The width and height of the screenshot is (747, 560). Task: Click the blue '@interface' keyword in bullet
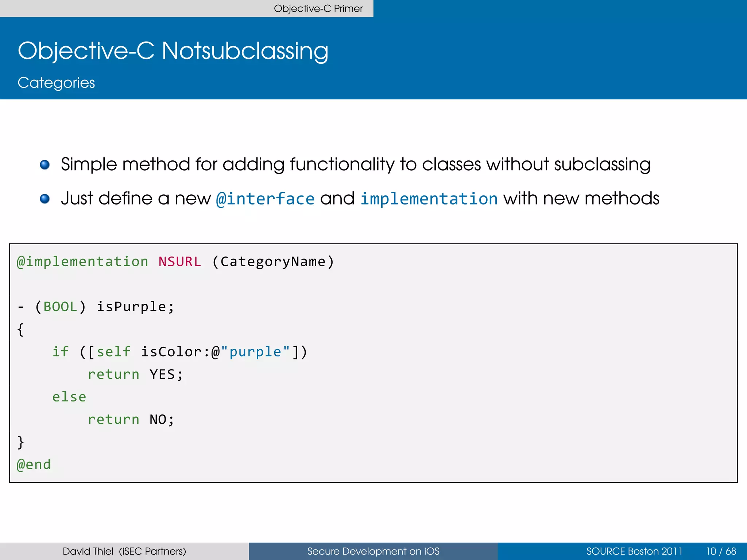pos(265,199)
